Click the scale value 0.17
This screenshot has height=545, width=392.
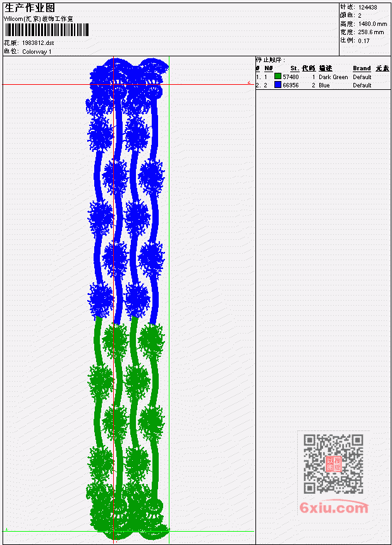(364, 41)
